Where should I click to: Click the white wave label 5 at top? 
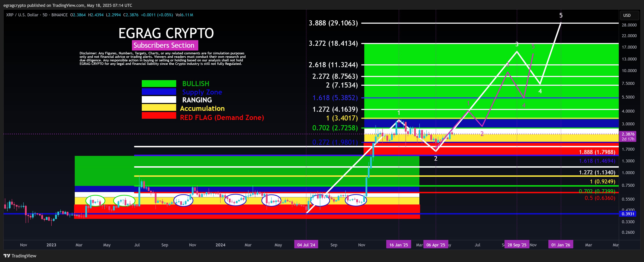[561, 15]
